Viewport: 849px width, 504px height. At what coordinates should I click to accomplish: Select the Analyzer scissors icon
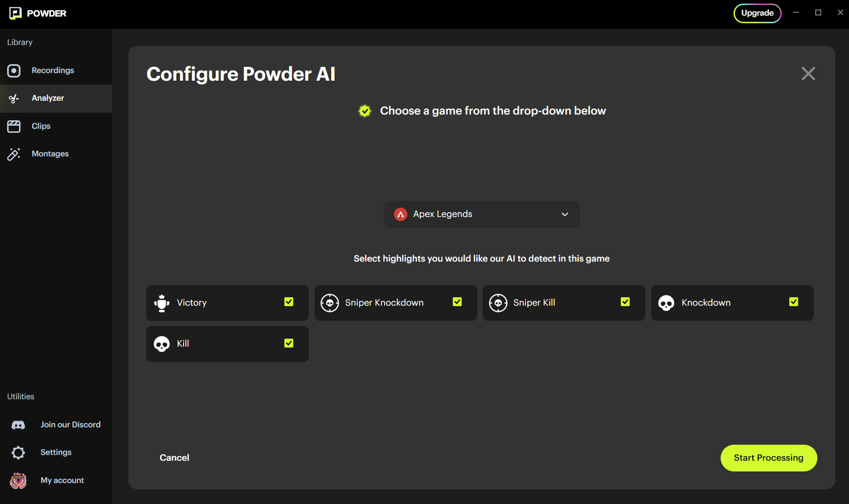tap(14, 98)
